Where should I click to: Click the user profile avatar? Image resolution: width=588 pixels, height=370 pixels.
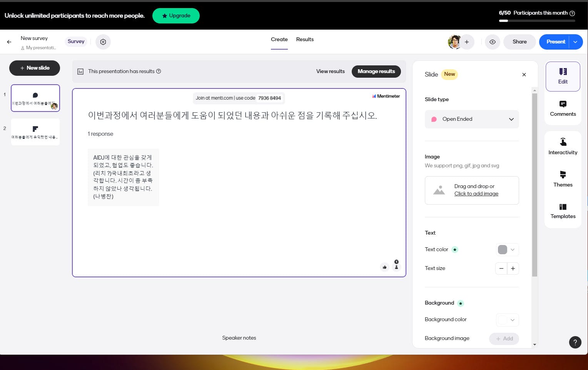[454, 42]
